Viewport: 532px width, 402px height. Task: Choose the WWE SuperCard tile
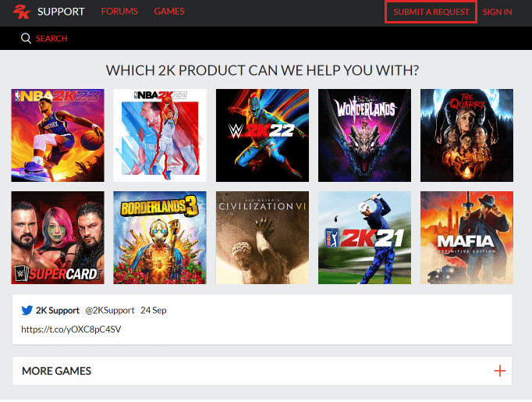[x=58, y=237]
